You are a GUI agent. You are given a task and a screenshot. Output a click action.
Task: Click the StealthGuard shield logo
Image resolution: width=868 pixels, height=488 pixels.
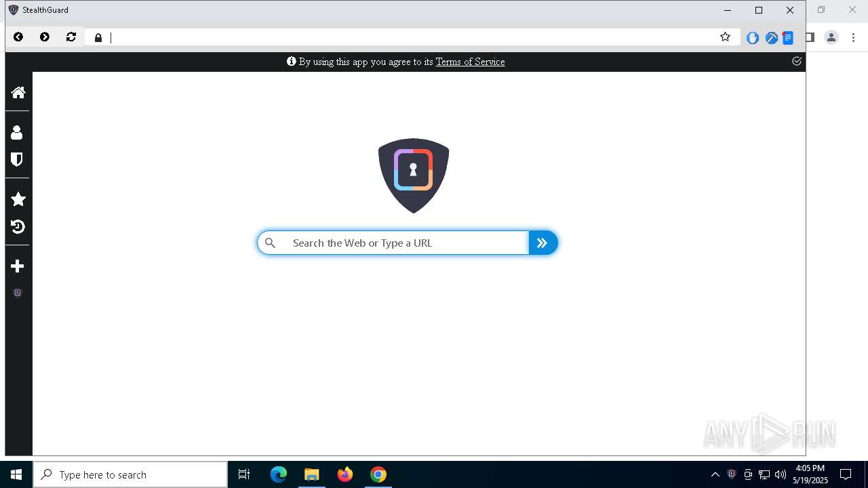point(414,176)
